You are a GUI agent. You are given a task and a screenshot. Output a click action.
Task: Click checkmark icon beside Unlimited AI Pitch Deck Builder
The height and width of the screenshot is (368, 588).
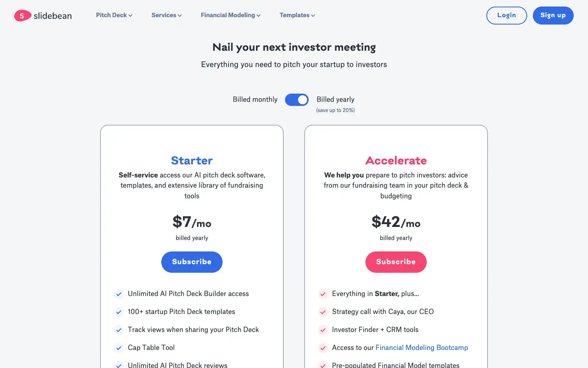click(x=119, y=294)
